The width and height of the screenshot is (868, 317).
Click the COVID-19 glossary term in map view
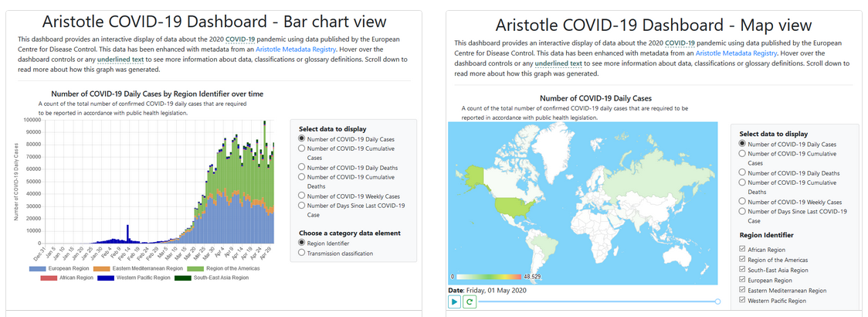click(680, 43)
